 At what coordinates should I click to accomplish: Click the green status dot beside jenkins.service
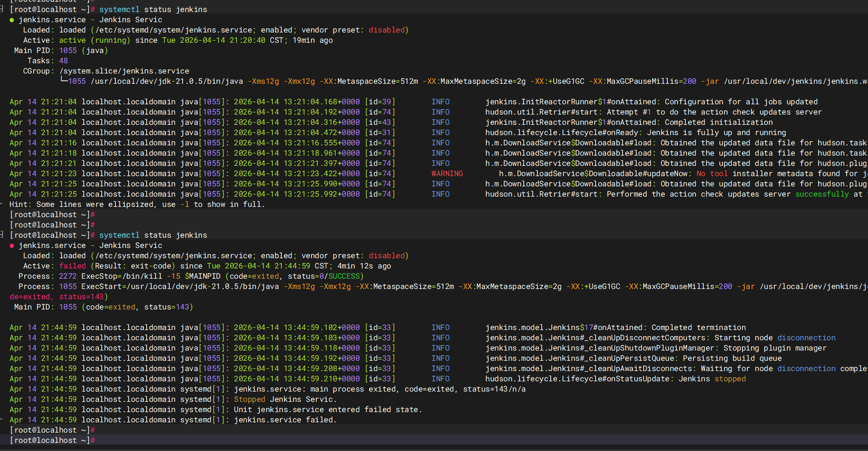coord(12,20)
